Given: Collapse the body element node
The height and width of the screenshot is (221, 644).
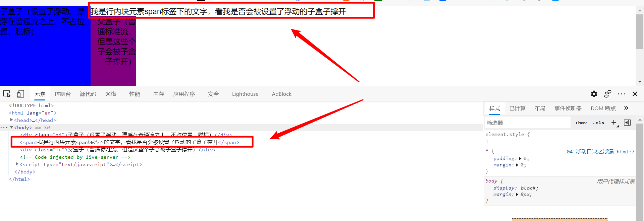Looking at the screenshot, I should [x=11, y=127].
